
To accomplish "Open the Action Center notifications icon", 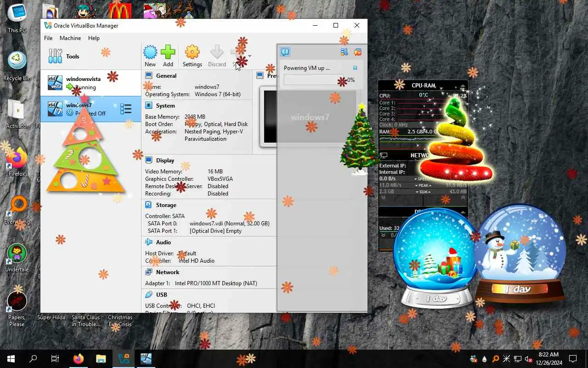I will click(573, 359).
